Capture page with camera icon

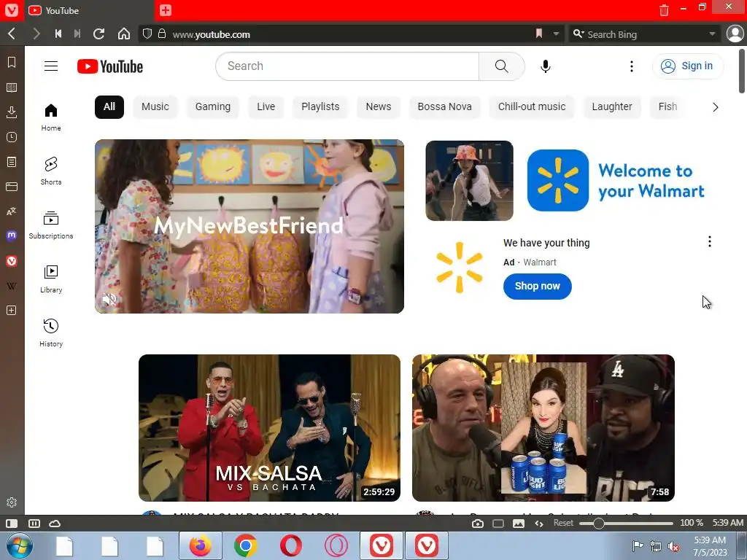click(478, 524)
